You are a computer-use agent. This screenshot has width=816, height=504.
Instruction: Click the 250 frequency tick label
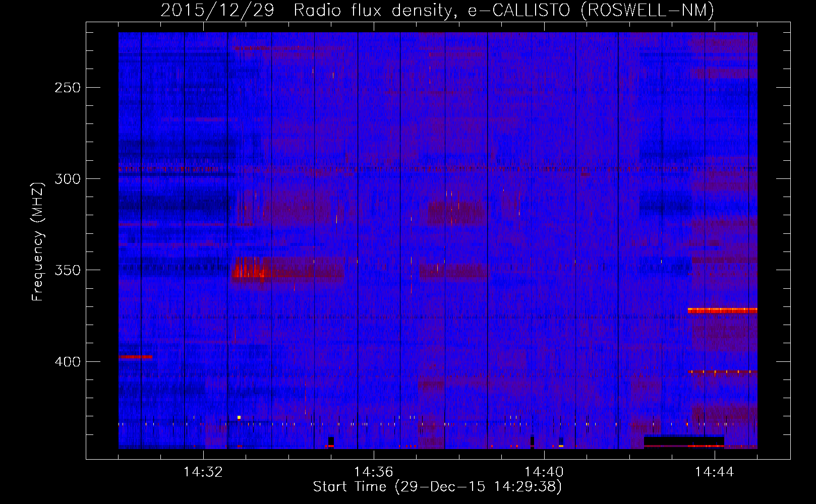[x=68, y=88]
